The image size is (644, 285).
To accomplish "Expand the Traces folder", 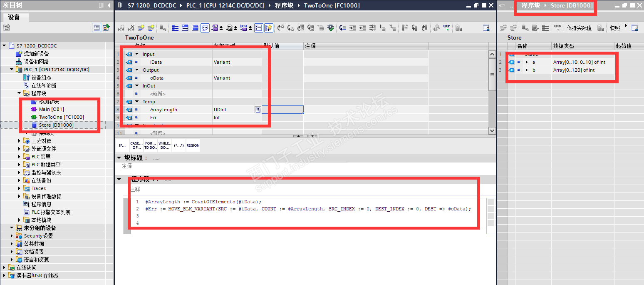I will [20, 188].
